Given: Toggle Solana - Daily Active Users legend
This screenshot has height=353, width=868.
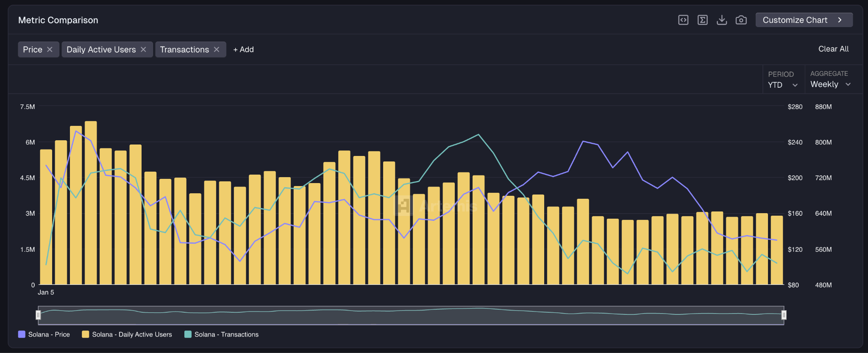Looking at the screenshot, I should click(127, 334).
